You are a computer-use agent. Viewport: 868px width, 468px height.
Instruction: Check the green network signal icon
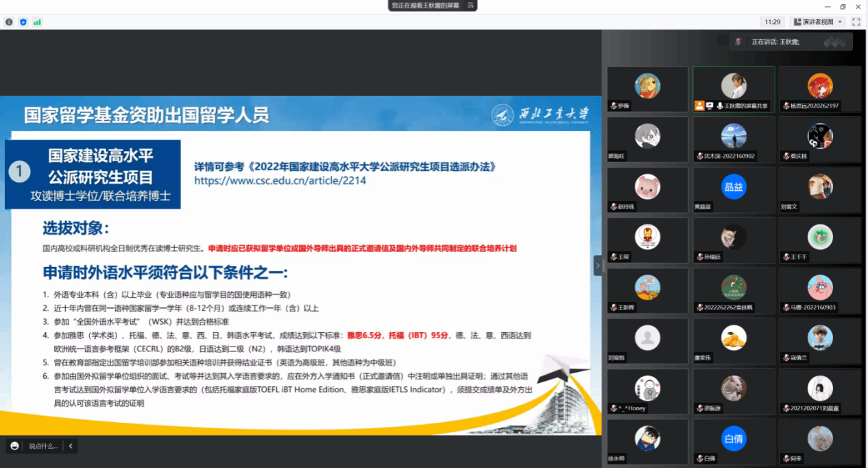[x=37, y=22]
